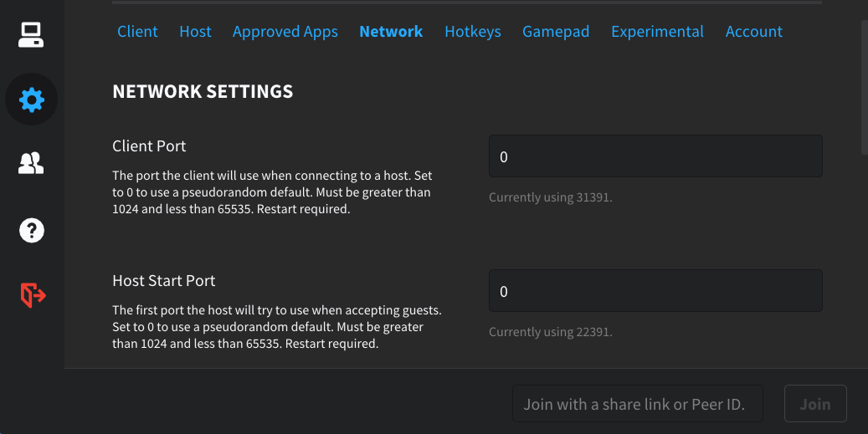Focus the Host Start Port input field
The width and height of the screenshot is (868, 434).
point(655,291)
